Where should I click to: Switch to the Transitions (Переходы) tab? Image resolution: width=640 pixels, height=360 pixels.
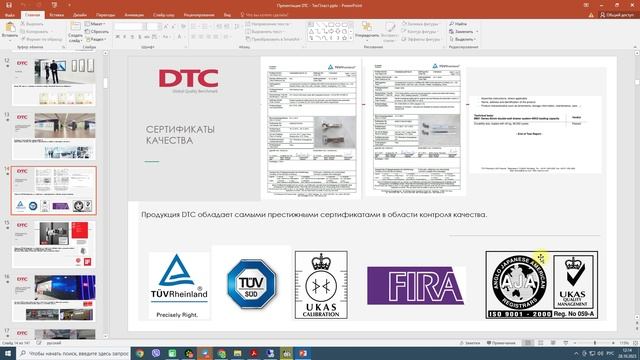click(105, 15)
